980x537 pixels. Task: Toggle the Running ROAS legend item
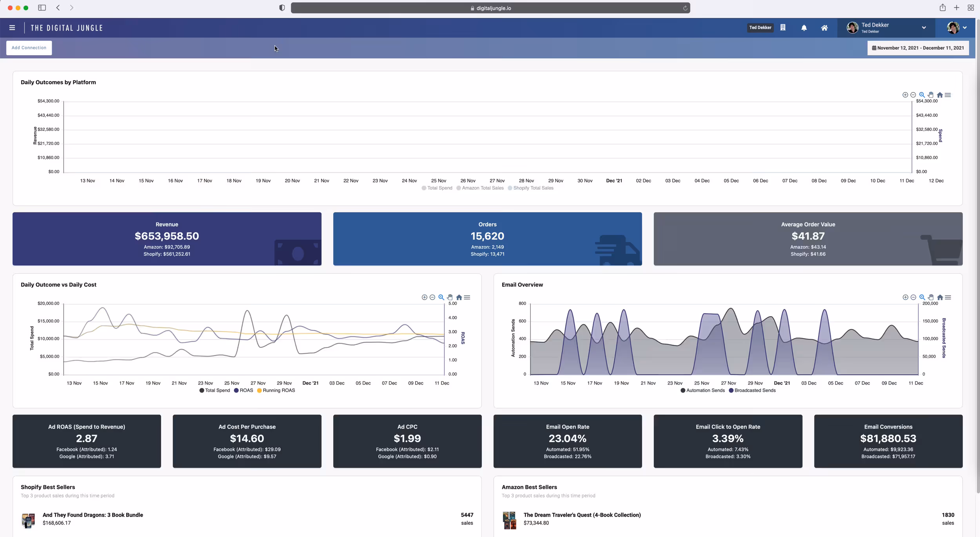pyautogui.click(x=276, y=390)
